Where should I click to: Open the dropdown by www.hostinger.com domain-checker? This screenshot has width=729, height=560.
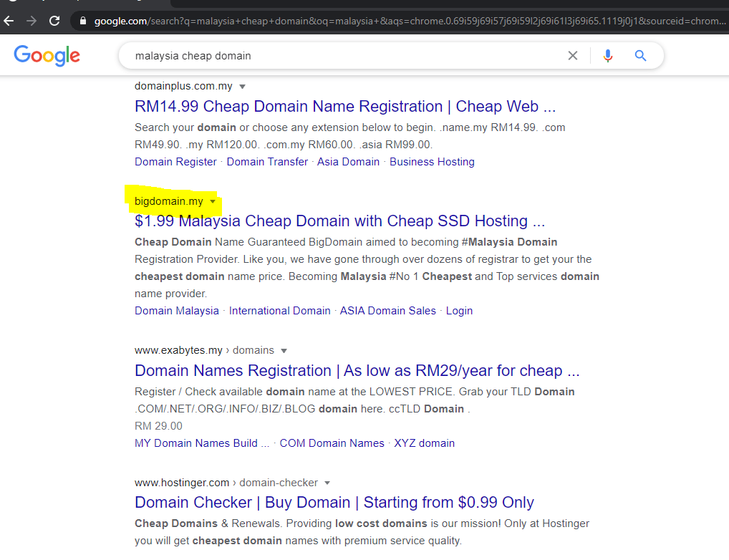[x=327, y=483]
